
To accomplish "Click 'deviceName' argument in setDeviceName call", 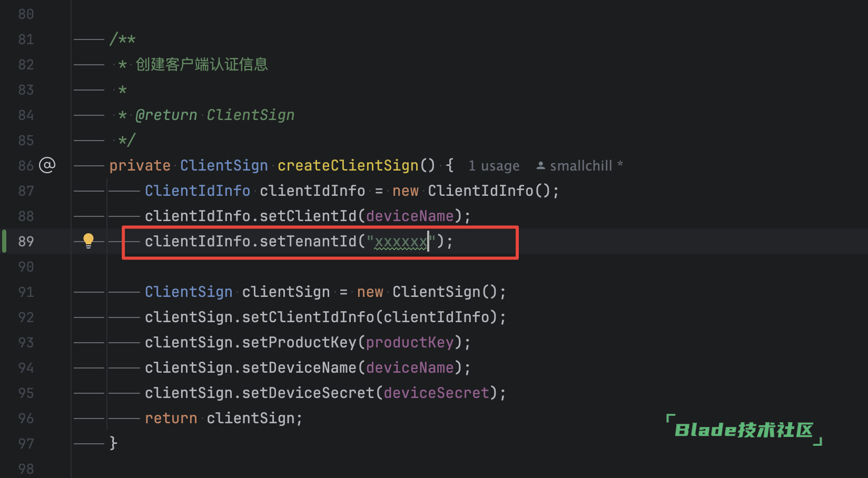I will [x=410, y=367].
